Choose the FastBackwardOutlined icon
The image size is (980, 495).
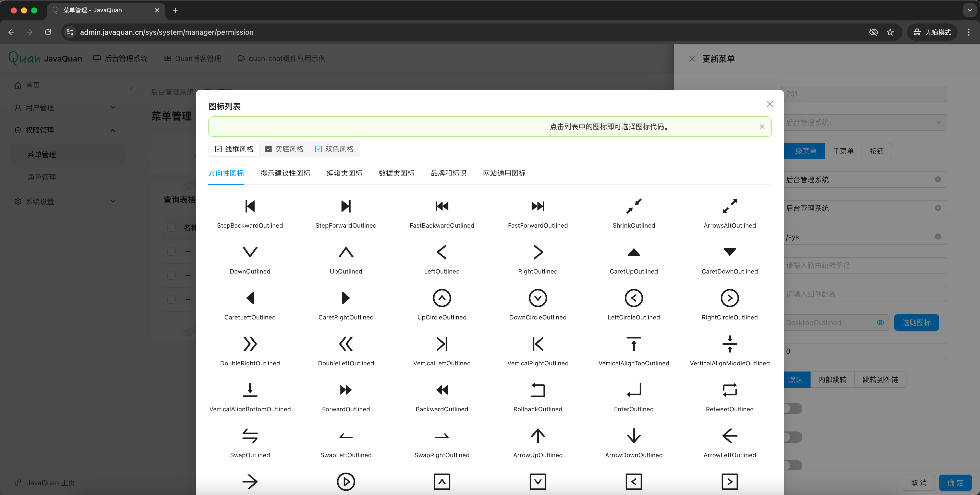pos(442,206)
